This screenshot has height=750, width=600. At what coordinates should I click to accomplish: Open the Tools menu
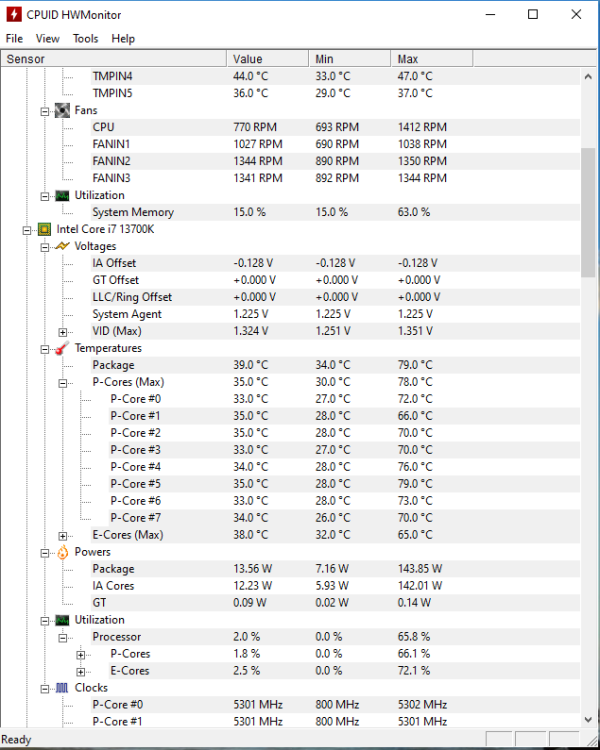85,39
